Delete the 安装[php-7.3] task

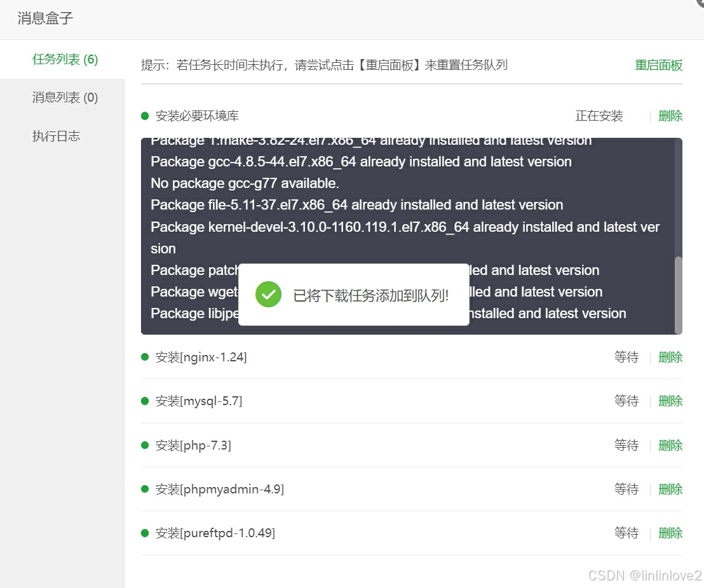click(670, 445)
